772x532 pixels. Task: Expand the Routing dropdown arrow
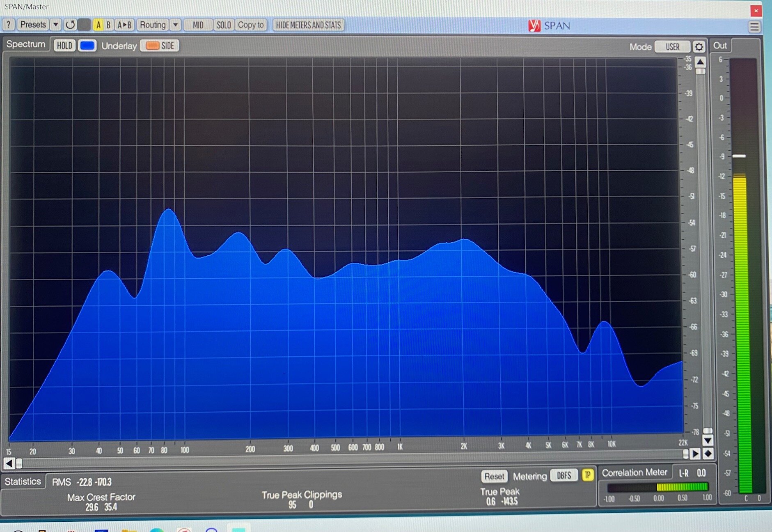pos(175,25)
